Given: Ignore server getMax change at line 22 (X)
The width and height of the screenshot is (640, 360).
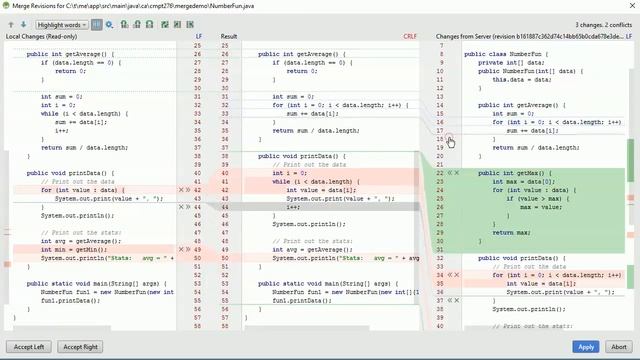Looking at the screenshot, I should pos(457,173).
